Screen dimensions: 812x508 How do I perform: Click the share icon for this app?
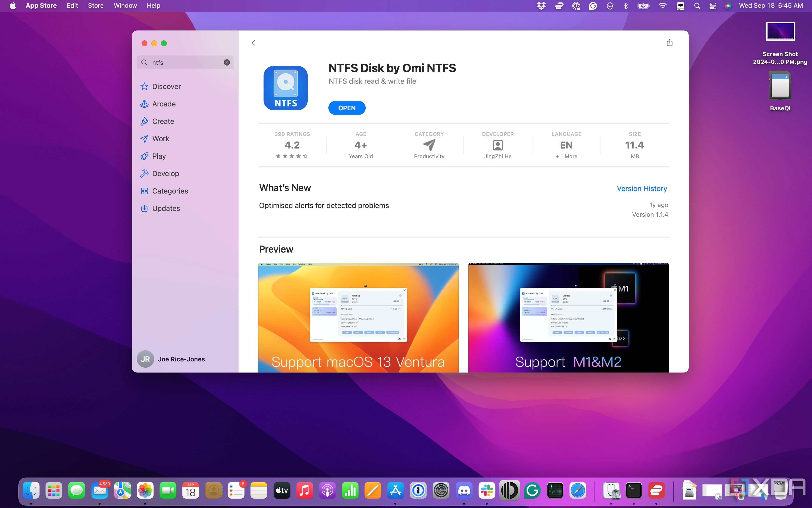pos(669,43)
